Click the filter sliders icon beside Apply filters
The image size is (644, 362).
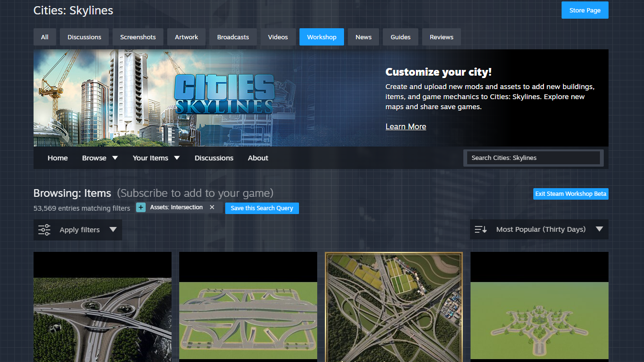click(x=44, y=229)
